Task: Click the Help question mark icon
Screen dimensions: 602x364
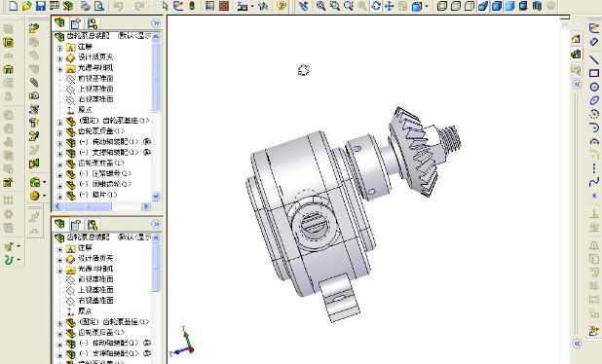Action: pos(282,6)
